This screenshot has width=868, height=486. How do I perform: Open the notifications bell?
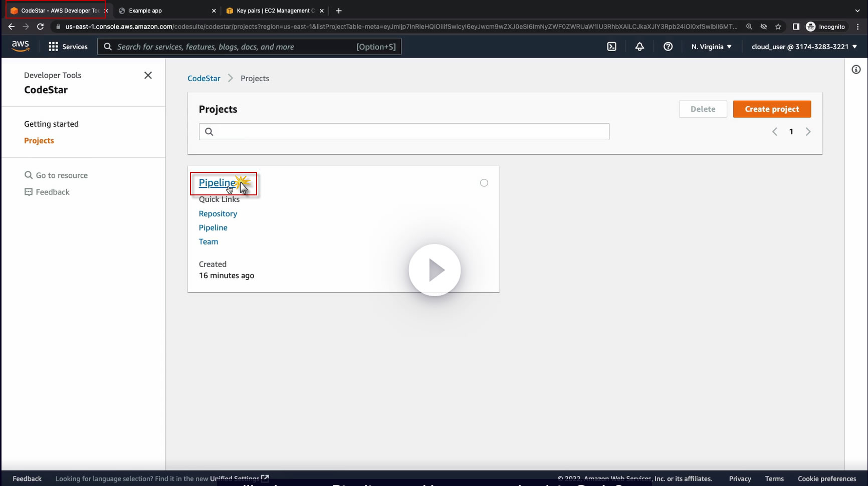point(639,47)
